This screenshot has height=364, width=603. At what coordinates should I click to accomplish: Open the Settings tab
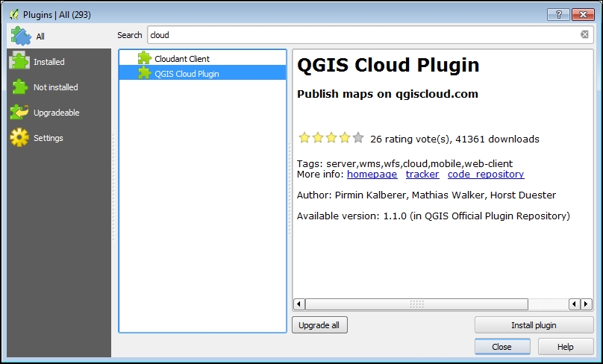click(59, 138)
